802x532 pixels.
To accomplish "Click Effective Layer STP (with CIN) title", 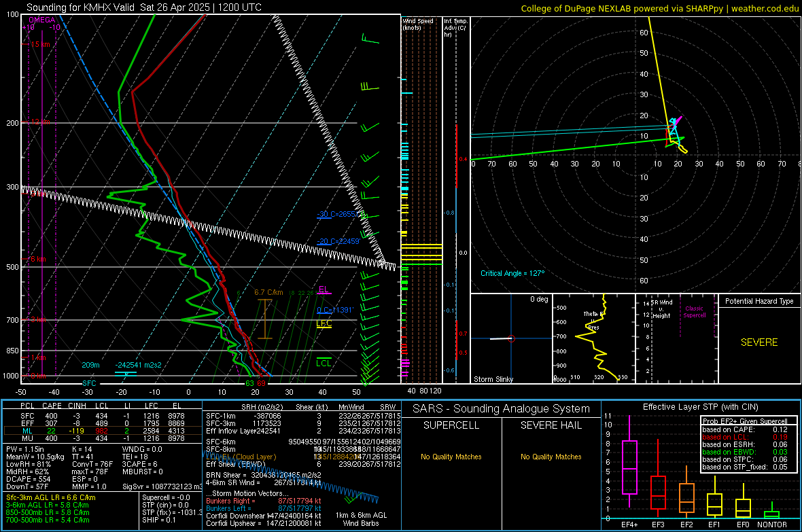I will click(700, 407).
